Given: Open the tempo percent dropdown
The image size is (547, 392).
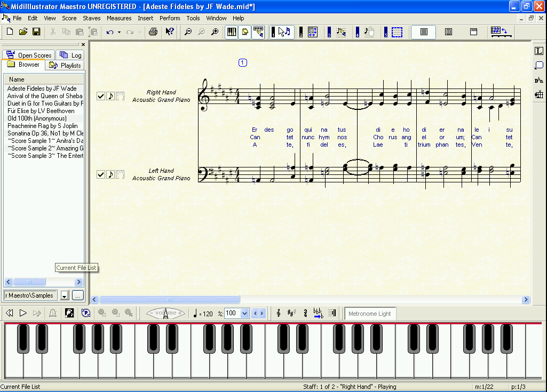Looking at the screenshot, I should click(x=244, y=313).
